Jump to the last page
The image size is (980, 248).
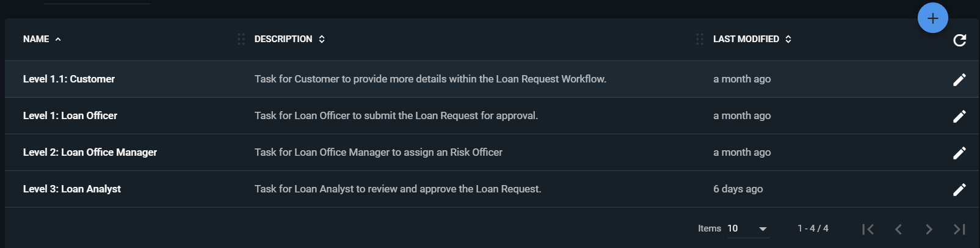pos(959,229)
